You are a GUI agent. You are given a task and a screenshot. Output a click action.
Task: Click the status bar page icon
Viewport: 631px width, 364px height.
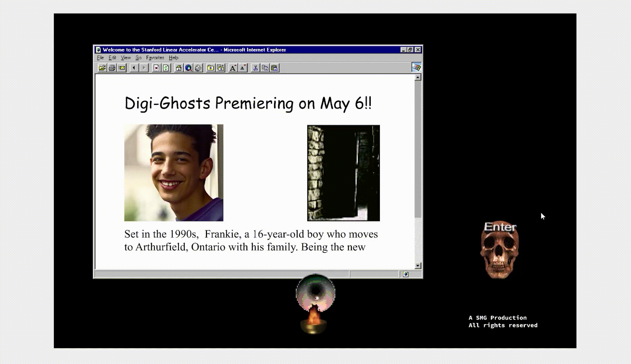click(x=406, y=274)
